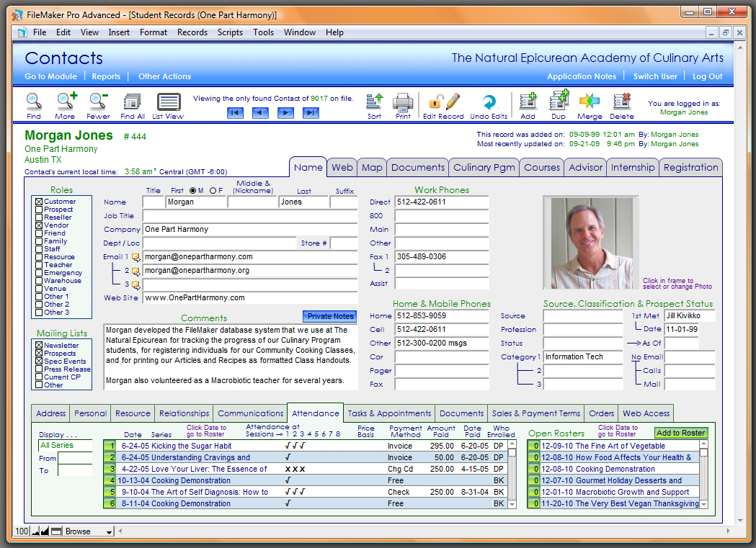756x548 pixels.
Task: Toggle the Spec Events mailing list
Action: 39,361
